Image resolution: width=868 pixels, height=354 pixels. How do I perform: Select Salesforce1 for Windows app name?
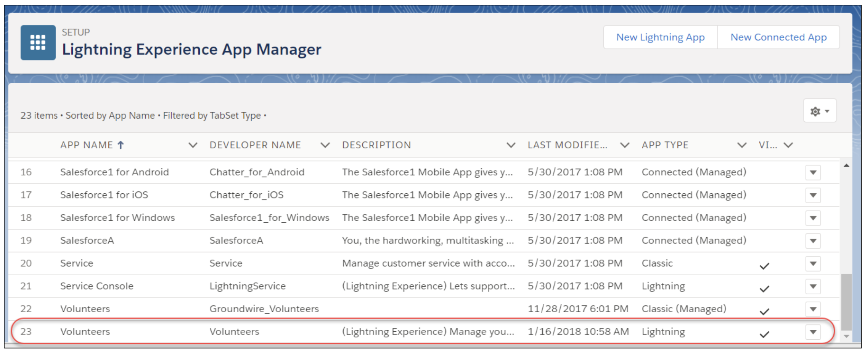117,218
